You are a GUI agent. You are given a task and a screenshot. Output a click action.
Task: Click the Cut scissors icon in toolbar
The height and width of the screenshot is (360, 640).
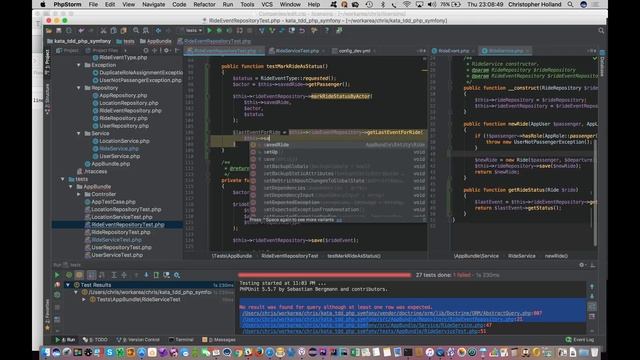[103, 31]
